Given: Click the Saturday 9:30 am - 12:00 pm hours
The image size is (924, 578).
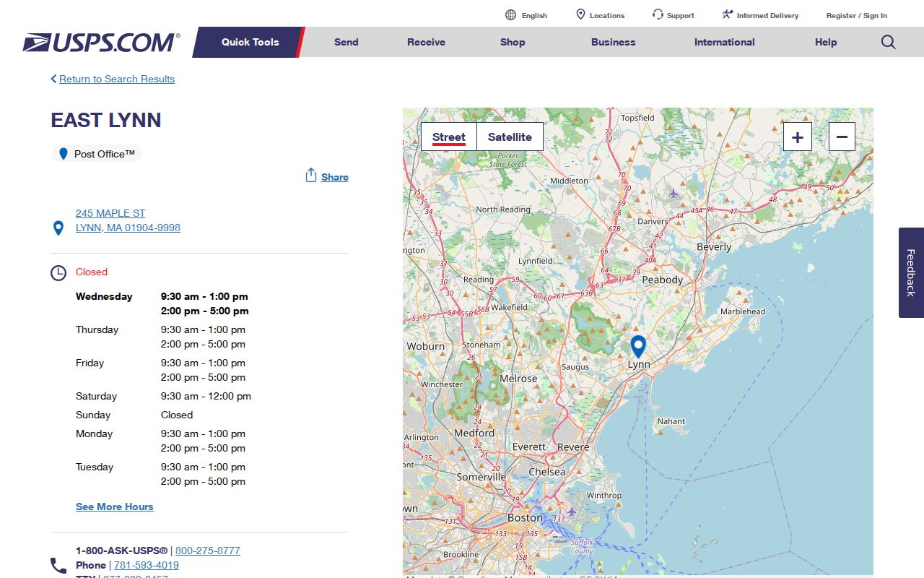Looking at the screenshot, I should [206, 396].
